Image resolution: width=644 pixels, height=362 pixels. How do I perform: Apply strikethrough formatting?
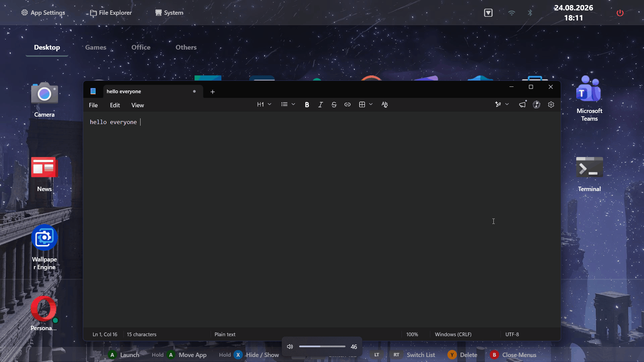coord(334,105)
